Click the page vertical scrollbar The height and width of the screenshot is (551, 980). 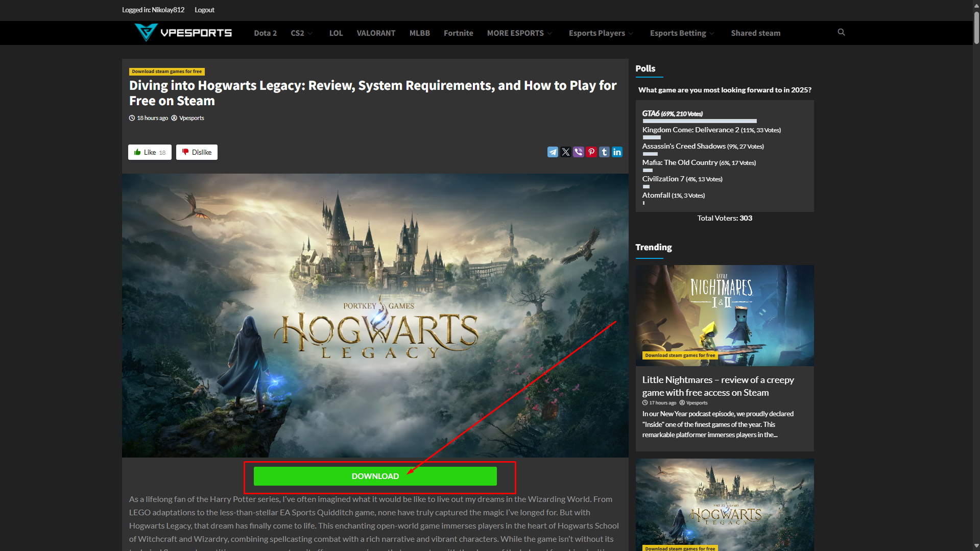[x=976, y=28]
